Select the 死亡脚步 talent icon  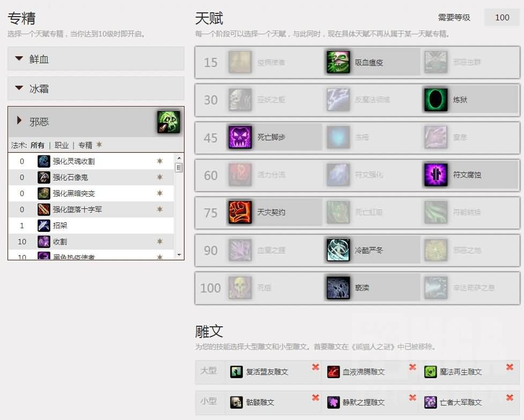(240, 137)
